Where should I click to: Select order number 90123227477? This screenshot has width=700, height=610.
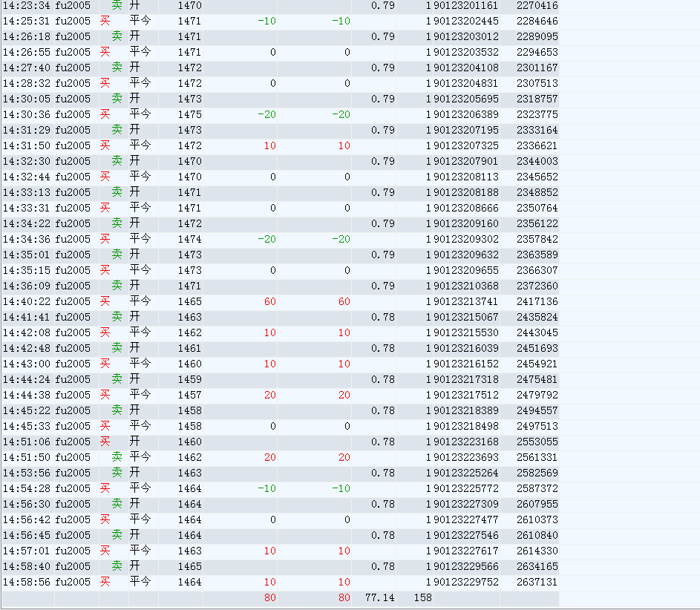click(466, 521)
